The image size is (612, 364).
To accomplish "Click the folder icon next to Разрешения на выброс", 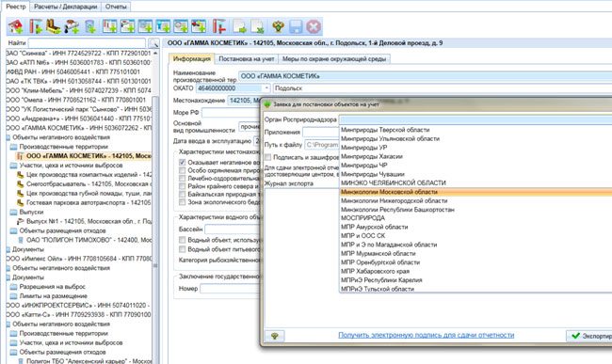I will tap(14, 287).
